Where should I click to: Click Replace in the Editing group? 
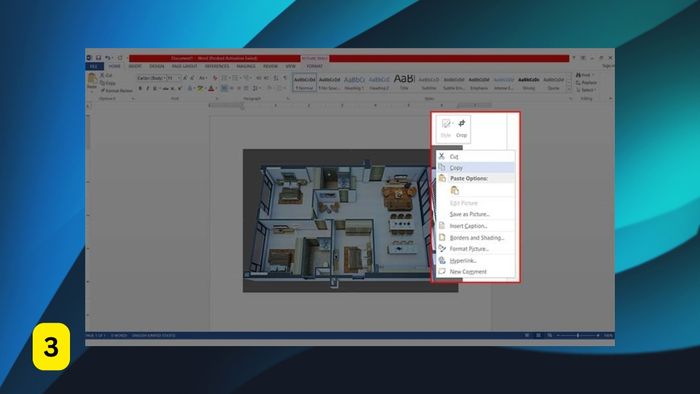click(586, 83)
